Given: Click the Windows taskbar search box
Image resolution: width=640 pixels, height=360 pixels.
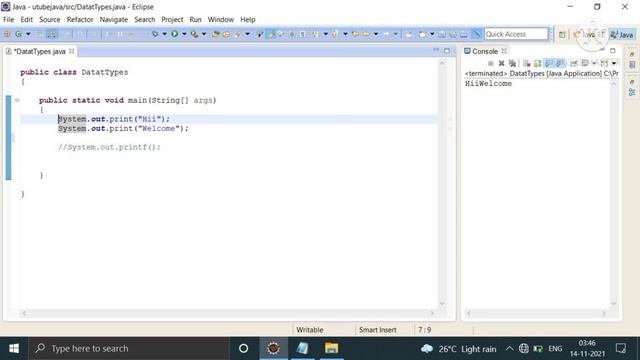Looking at the screenshot, I should tap(129, 349).
